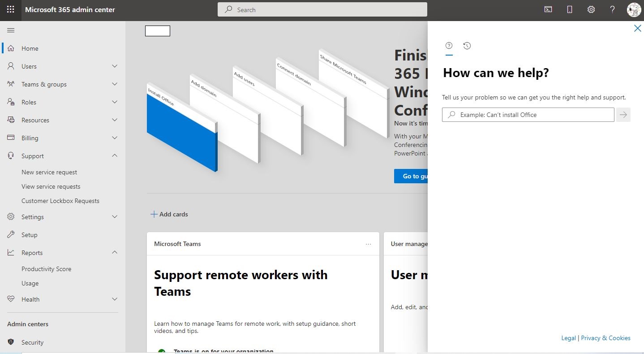Open Customer Lockbox Requests
Screen dimensions: 644x354
[60, 201]
